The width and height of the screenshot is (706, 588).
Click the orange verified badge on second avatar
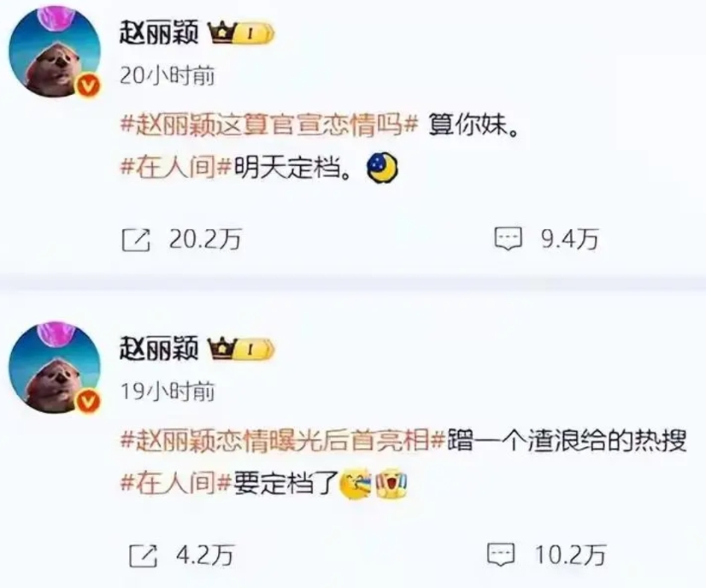[x=89, y=401]
